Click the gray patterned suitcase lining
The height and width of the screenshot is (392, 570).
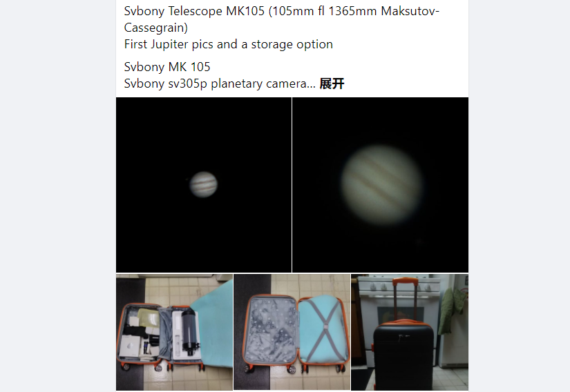[x=271, y=330]
